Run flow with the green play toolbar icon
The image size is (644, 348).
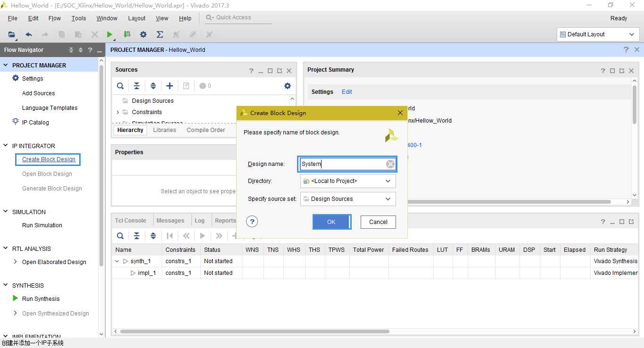pos(109,34)
